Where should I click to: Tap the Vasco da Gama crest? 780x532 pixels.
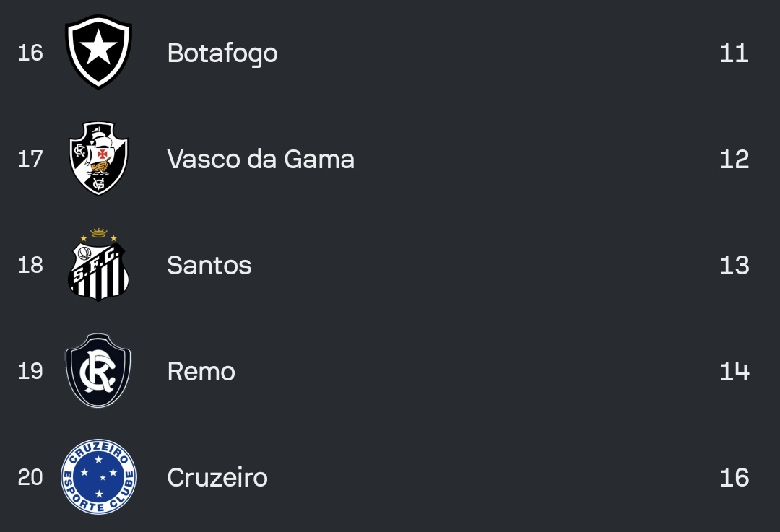click(x=98, y=158)
